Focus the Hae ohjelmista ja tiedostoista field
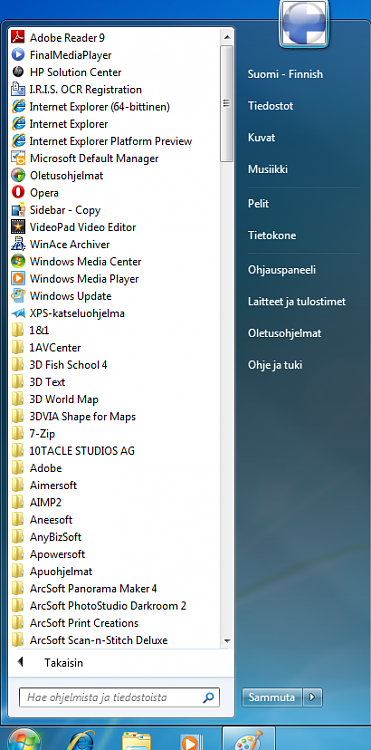 click(120, 698)
